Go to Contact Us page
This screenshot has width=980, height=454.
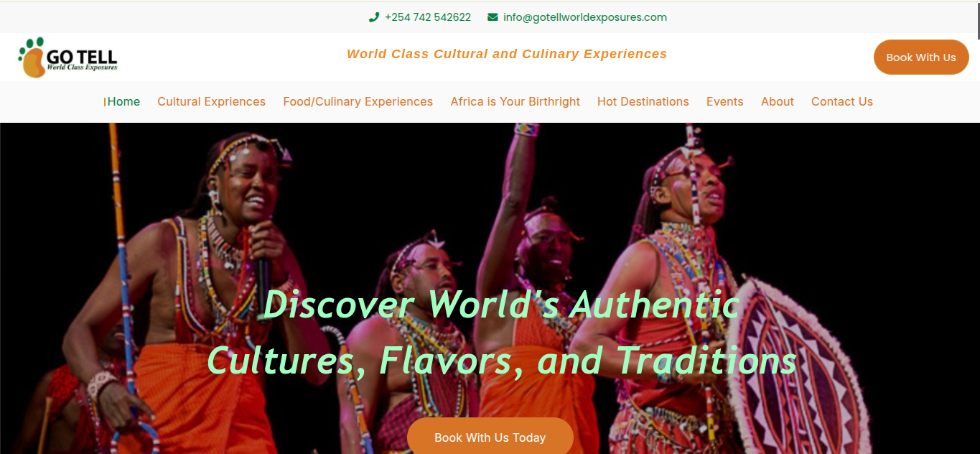pyautogui.click(x=842, y=102)
